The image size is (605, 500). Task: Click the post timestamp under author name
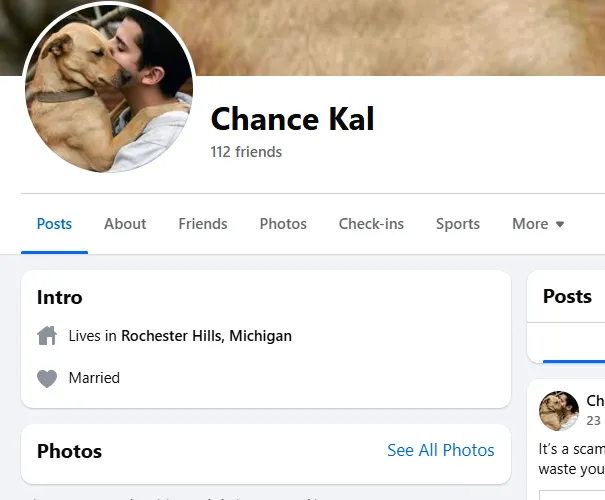594,421
